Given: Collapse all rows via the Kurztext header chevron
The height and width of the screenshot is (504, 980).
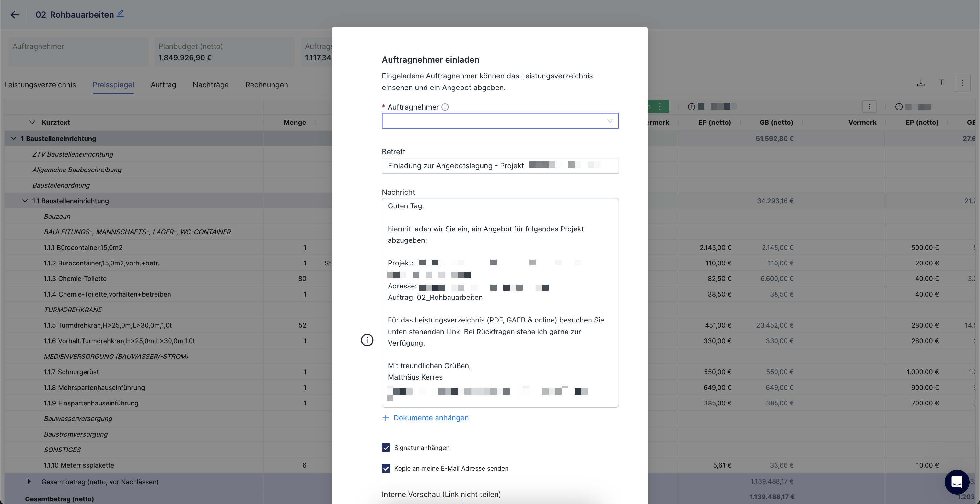Looking at the screenshot, I should [32, 122].
